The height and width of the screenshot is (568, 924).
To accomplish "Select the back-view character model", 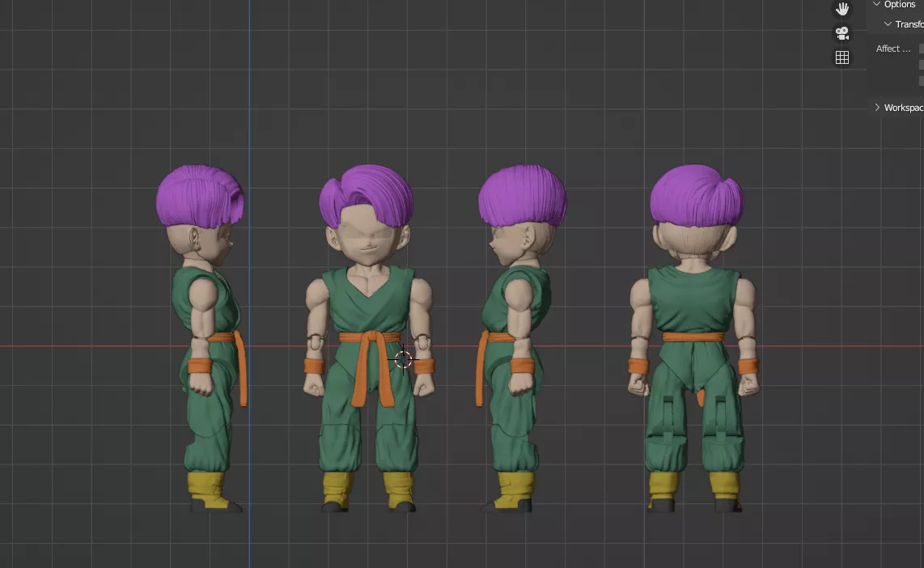I will (x=693, y=338).
